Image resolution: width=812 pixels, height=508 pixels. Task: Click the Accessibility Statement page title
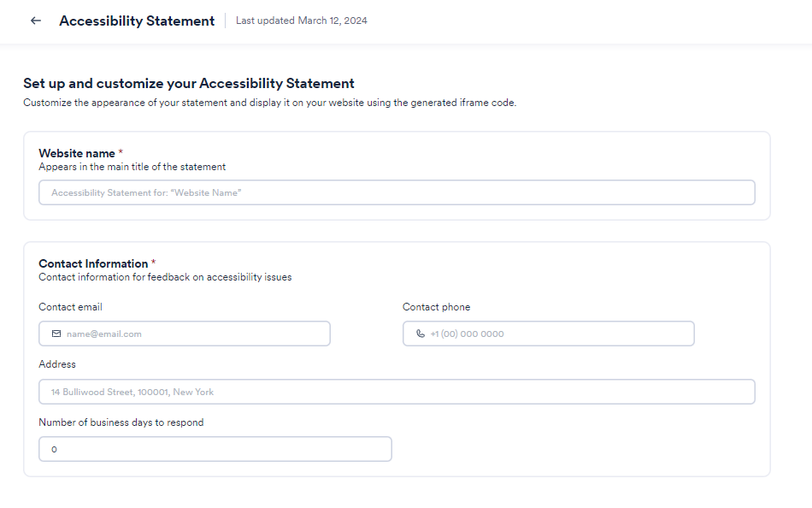pos(137,21)
